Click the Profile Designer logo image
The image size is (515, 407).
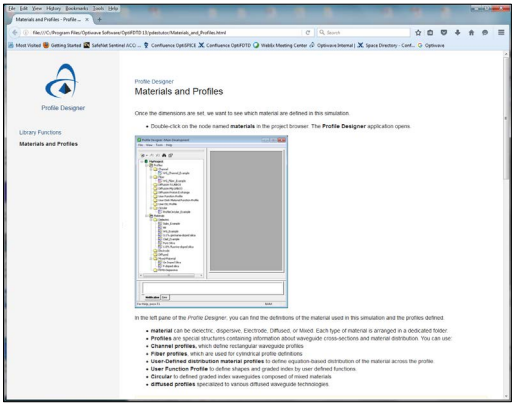[62, 81]
